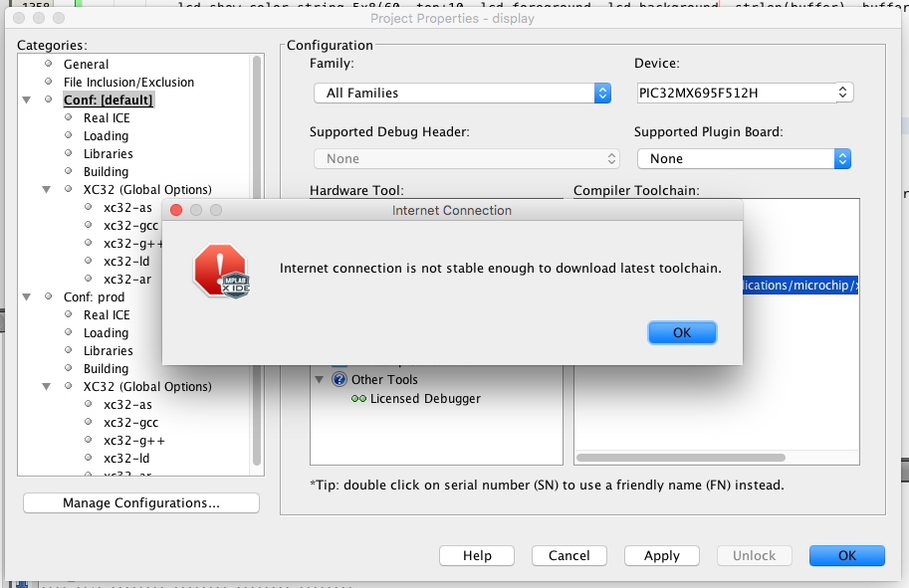Collapse the Other Tools node
The height and width of the screenshot is (588, 909).
point(319,380)
